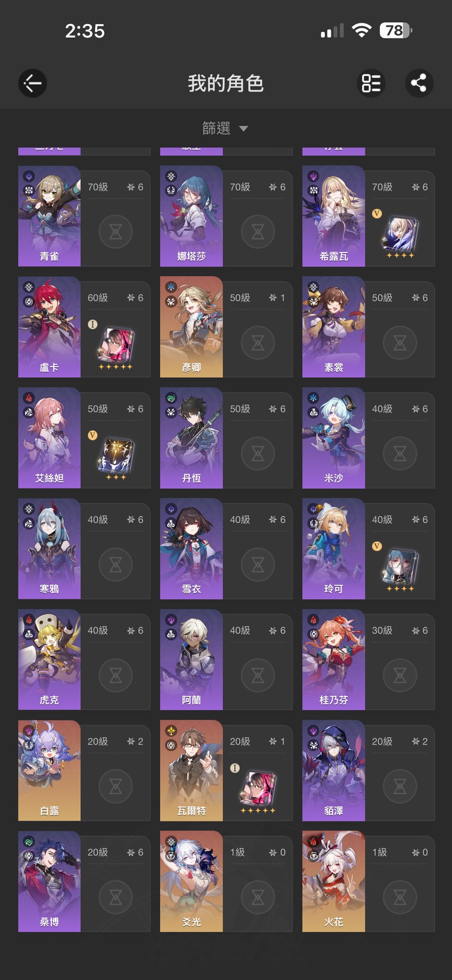This screenshot has width=452, height=980.
Task: Tap the dropdown arrow beside 篩選
Action: (x=243, y=128)
